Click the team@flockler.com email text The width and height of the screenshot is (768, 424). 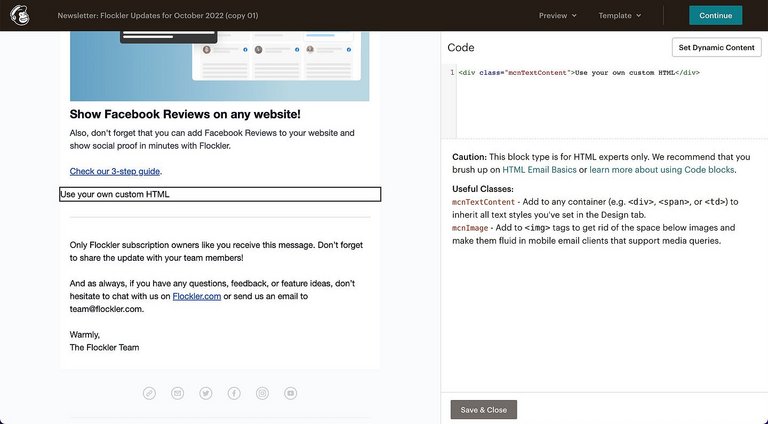106,309
